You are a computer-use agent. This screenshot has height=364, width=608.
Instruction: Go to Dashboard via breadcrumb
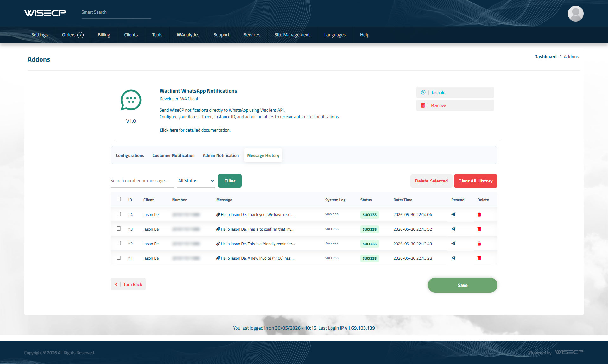[x=545, y=57]
